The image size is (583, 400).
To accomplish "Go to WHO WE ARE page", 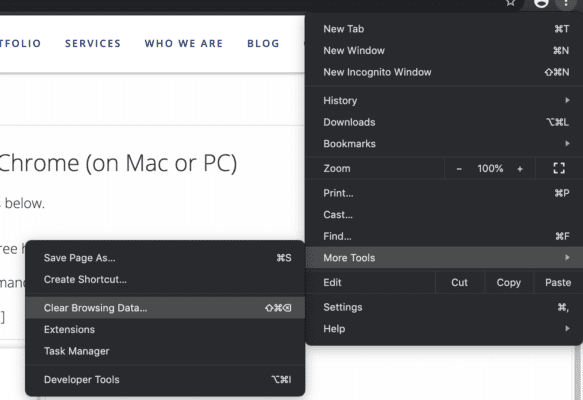I will pyautogui.click(x=184, y=43).
